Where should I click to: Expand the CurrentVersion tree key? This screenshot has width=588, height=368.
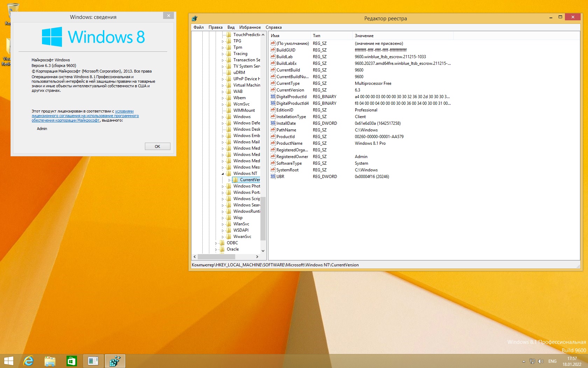point(230,180)
